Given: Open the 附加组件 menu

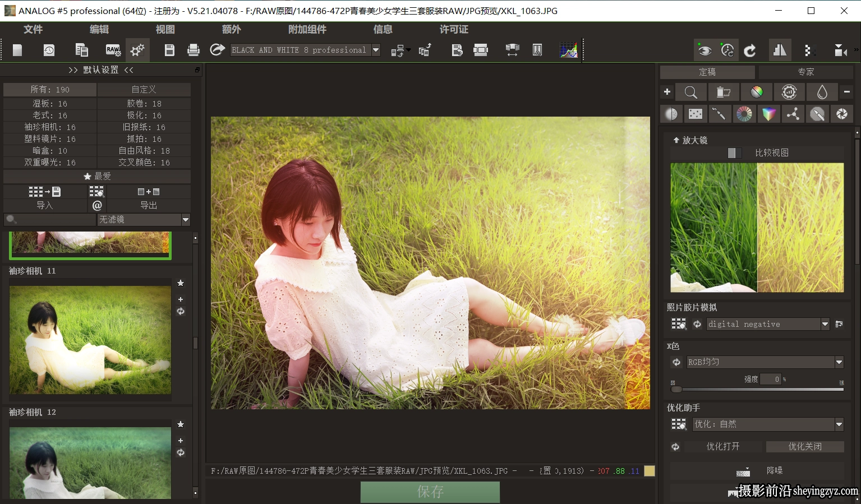Looking at the screenshot, I should (x=307, y=29).
